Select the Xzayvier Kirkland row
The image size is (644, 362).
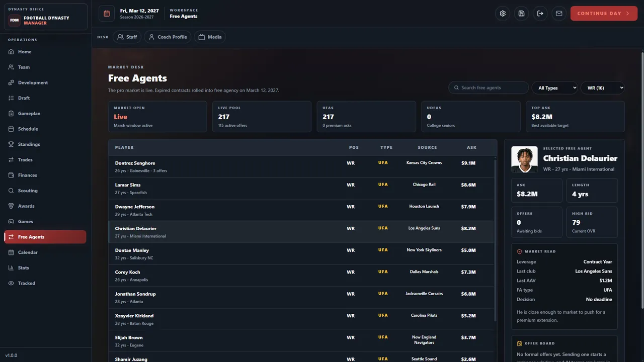point(301,319)
